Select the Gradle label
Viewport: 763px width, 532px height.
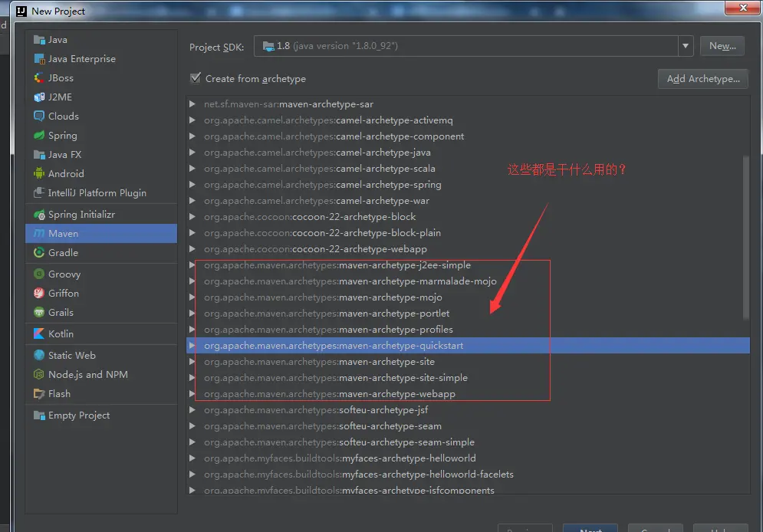tap(63, 253)
